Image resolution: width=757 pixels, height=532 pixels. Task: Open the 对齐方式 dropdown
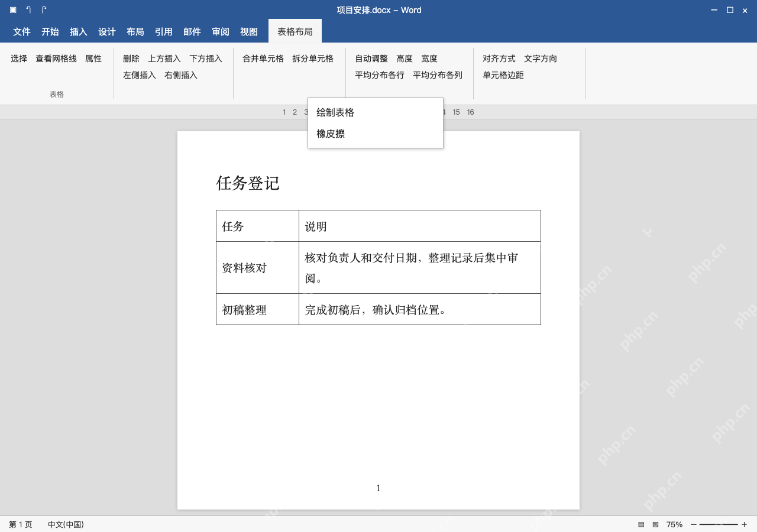point(499,59)
